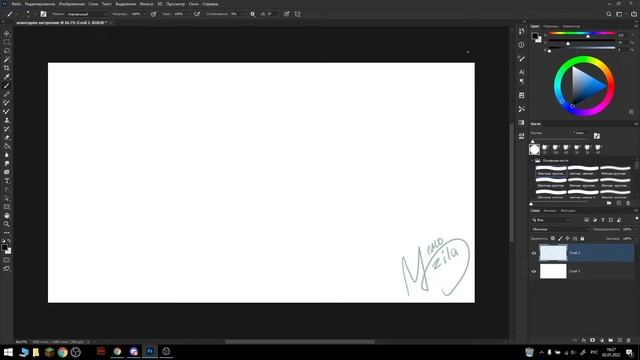Toggle lock transparent pixels
The height and width of the screenshot is (360, 640).
coord(553,238)
